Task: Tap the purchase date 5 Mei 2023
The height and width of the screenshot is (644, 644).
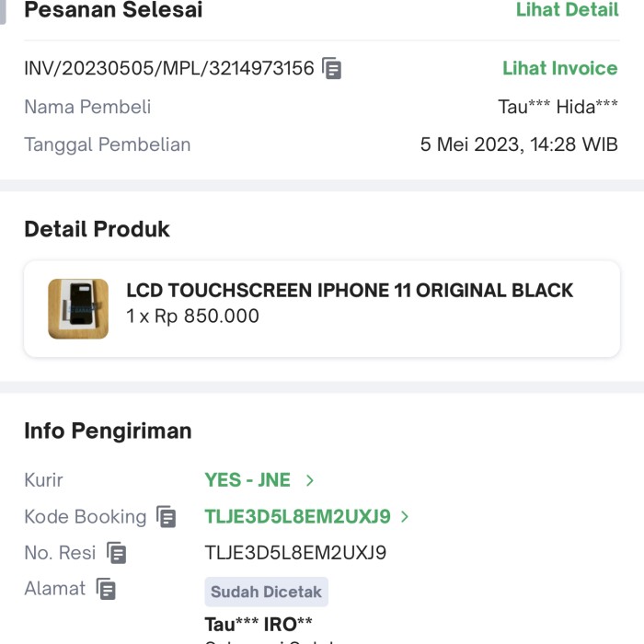Action: point(519,144)
